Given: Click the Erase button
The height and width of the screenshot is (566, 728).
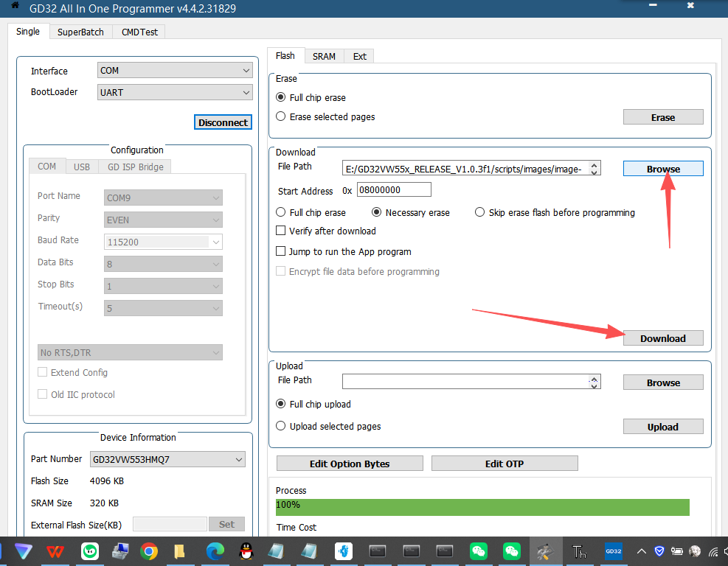Looking at the screenshot, I should pyautogui.click(x=663, y=117).
